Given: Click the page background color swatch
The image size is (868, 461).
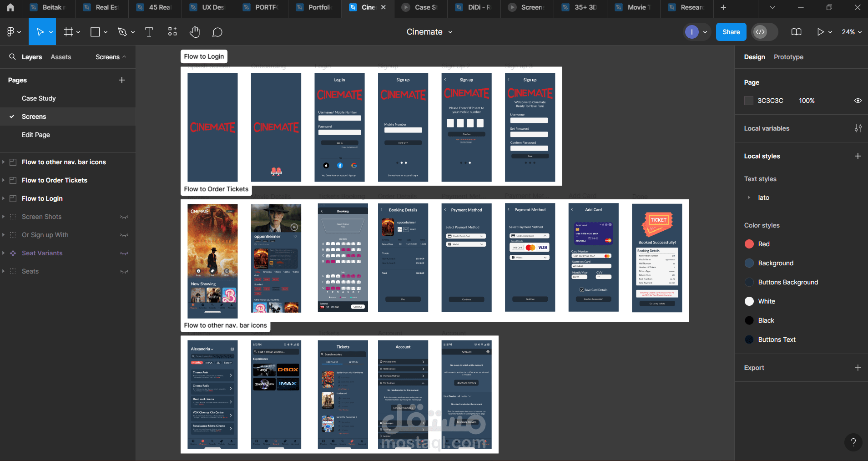Looking at the screenshot, I should 749,101.
